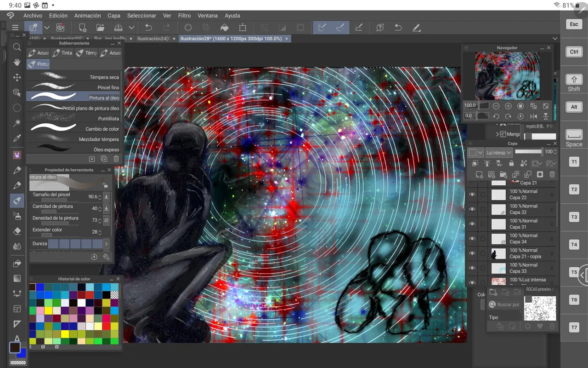Screen dimensions: 588x368
Task: Hide layer Capa 32 with eye icon
Action: (x=472, y=209)
